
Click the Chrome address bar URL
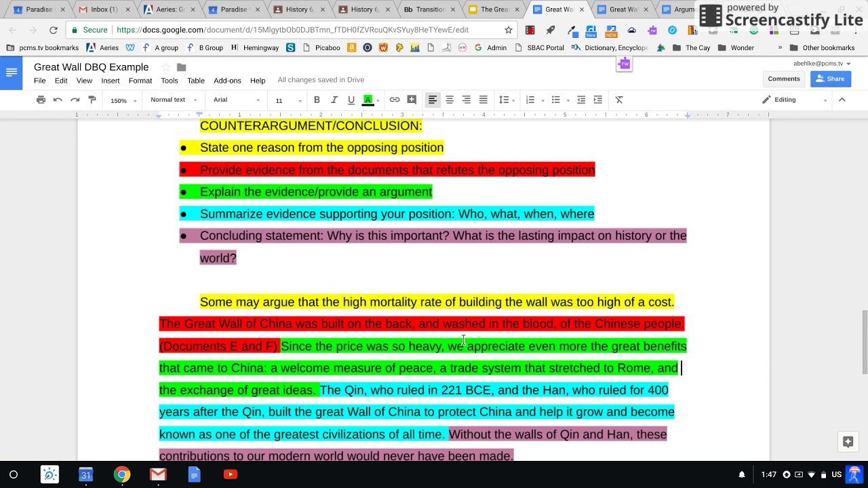292,30
